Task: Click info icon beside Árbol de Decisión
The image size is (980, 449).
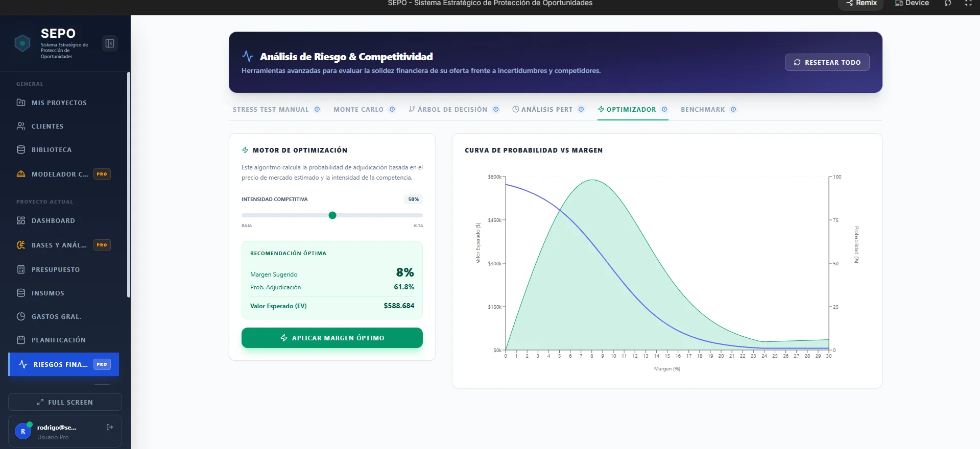Action: tap(496, 109)
